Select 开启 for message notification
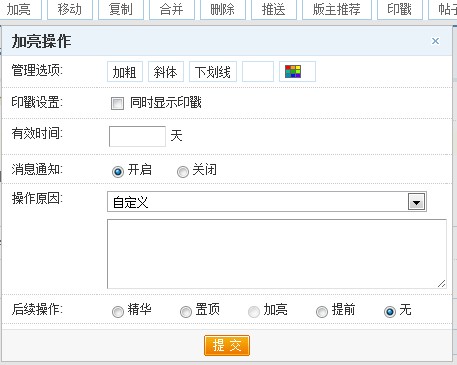The image size is (457, 365). click(118, 172)
